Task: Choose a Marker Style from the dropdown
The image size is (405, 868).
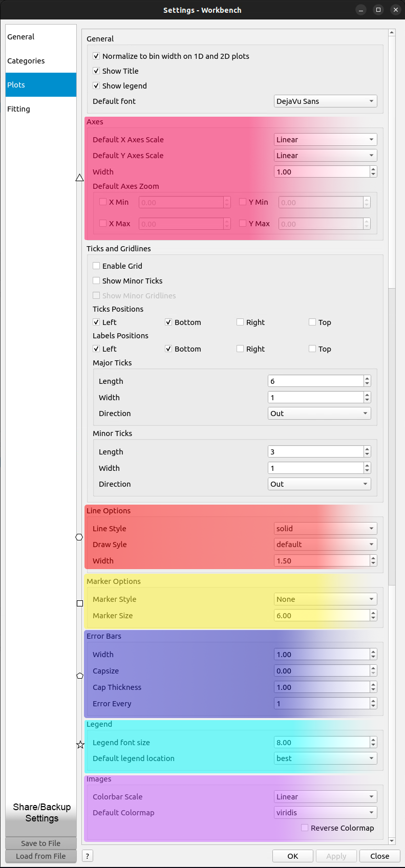Action: pos(325,599)
